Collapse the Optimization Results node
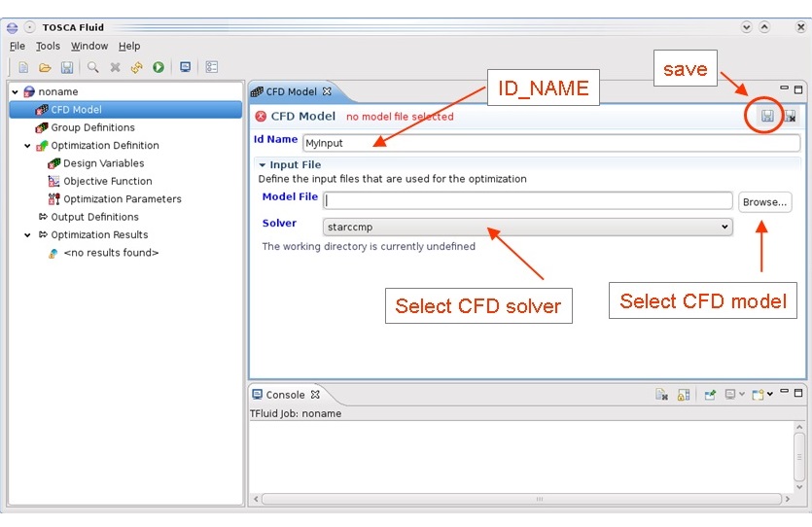The image size is (812, 527). [x=27, y=235]
